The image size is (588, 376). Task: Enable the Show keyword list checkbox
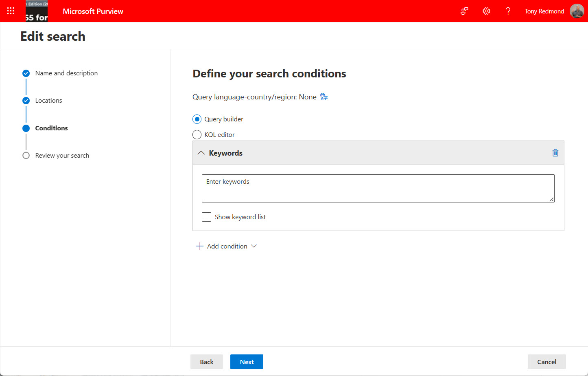[x=206, y=217]
